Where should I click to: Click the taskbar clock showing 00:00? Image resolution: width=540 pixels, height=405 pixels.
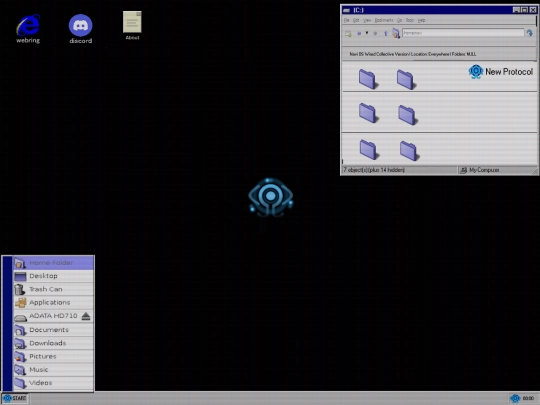tap(528, 398)
